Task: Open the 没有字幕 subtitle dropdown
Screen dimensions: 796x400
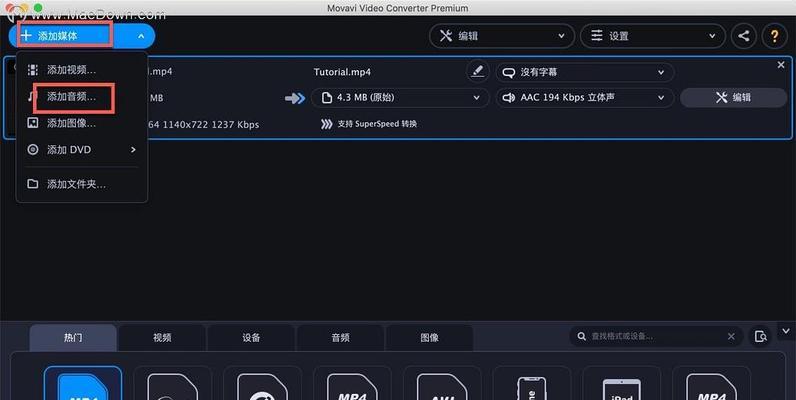Action: pos(585,72)
